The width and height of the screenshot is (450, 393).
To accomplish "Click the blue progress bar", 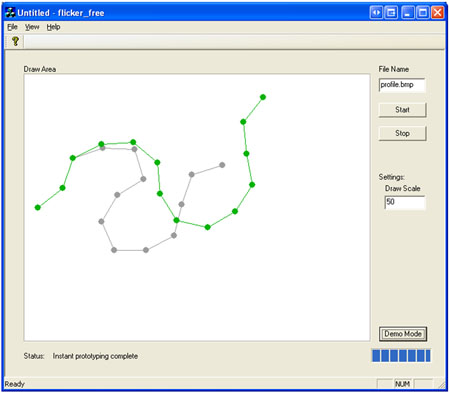I will pyautogui.click(x=401, y=356).
